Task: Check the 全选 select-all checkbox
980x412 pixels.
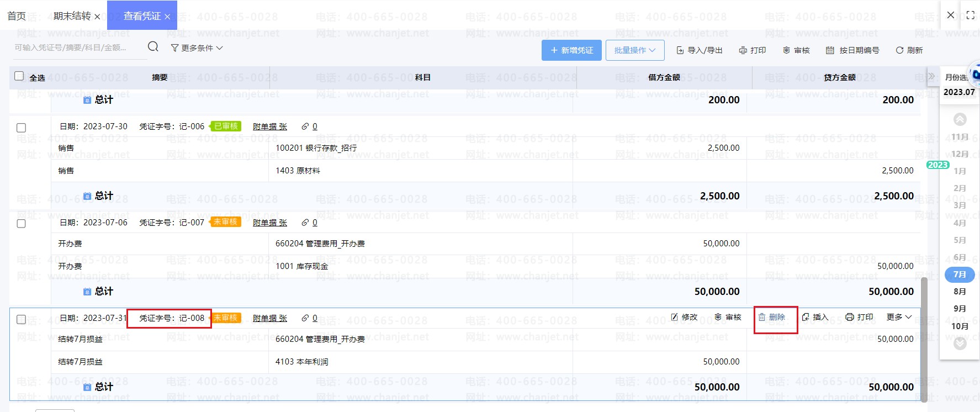Action: (19, 76)
